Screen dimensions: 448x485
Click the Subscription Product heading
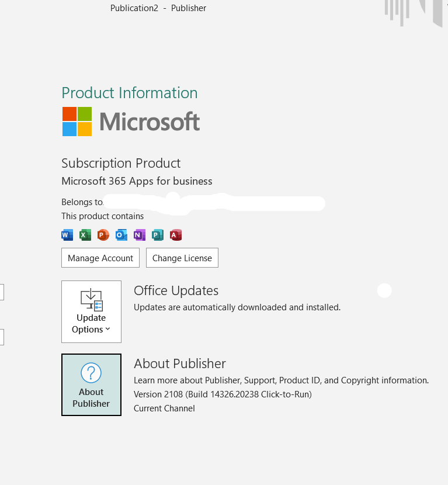tap(121, 163)
